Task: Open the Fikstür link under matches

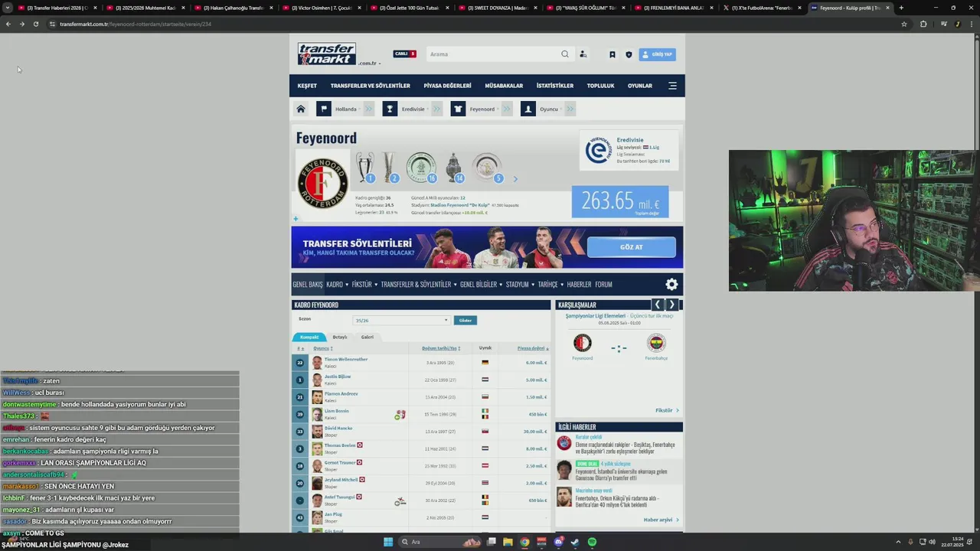Action: (667, 410)
